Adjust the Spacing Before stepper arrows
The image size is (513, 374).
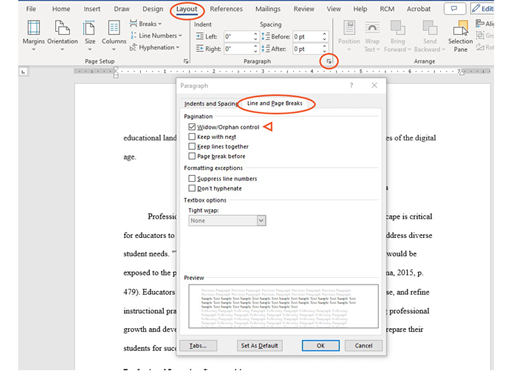click(x=324, y=36)
